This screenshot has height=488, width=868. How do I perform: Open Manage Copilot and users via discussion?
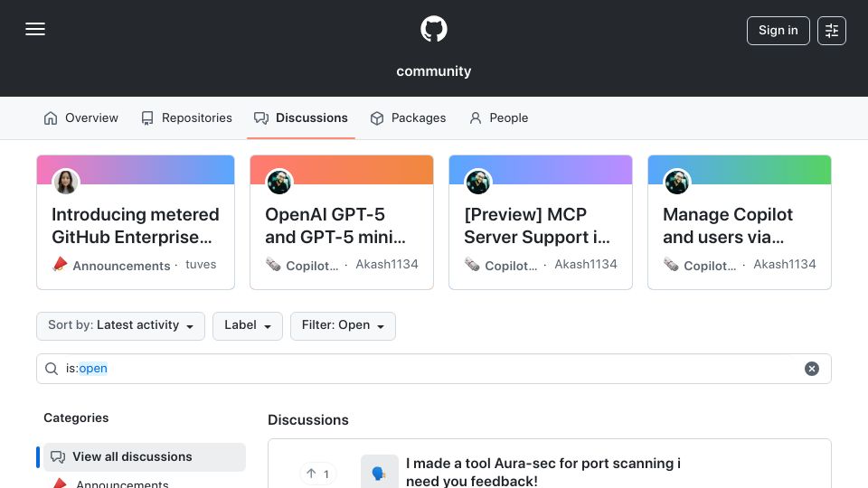point(728,226)
